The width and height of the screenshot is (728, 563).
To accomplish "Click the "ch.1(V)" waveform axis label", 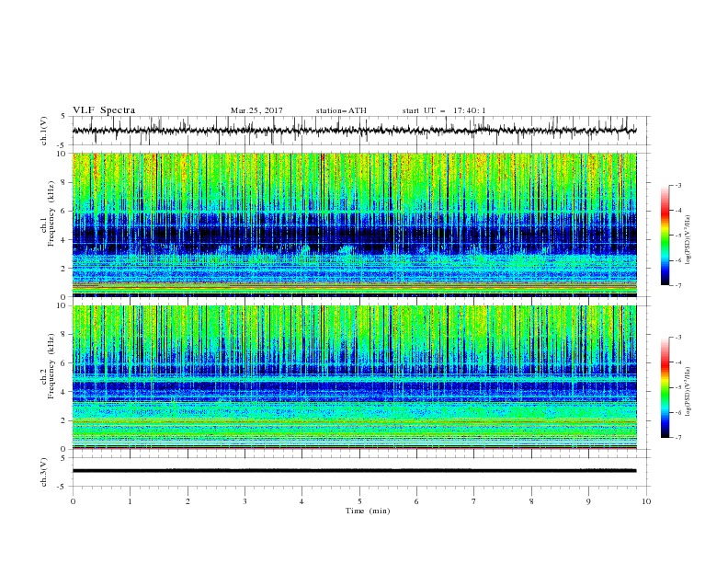I will 44,131.
